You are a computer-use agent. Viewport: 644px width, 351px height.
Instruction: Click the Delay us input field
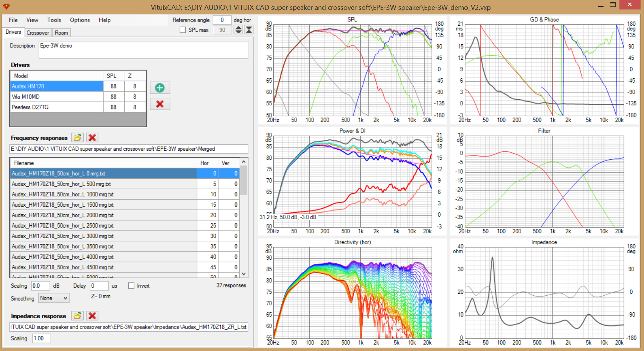coord(99,286)
